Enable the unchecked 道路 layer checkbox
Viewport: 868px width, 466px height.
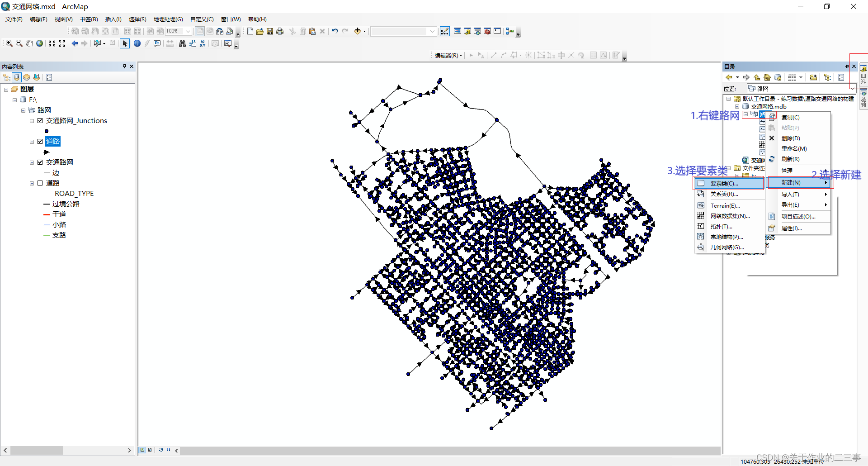pyautogui.click(x=40, y=183)
